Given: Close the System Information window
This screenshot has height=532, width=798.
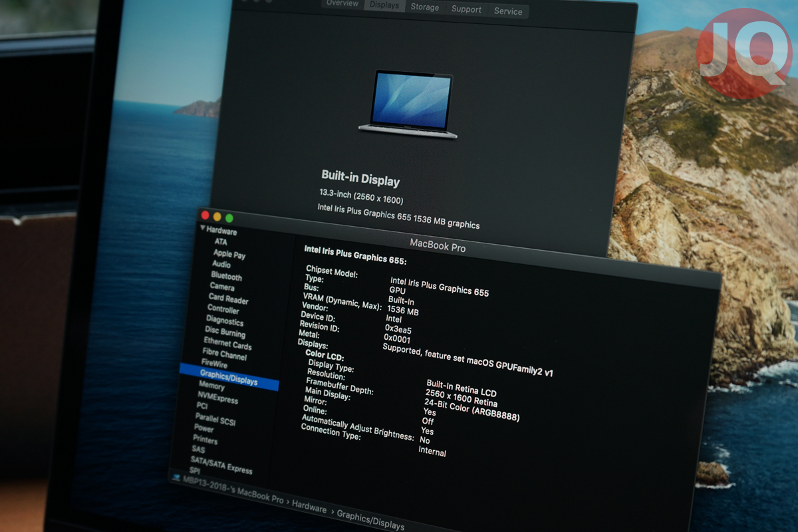Looking at the screenshot, I should [x=205, y=215].
